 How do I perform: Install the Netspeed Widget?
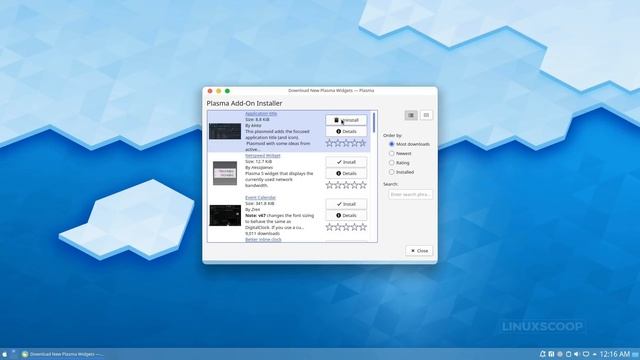click(x=346, y=162)
